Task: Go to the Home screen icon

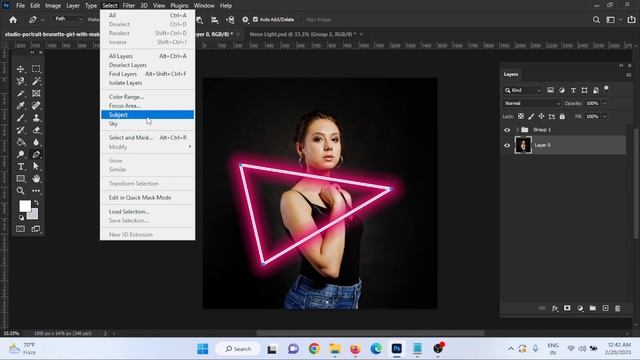Action: [13, 20]
